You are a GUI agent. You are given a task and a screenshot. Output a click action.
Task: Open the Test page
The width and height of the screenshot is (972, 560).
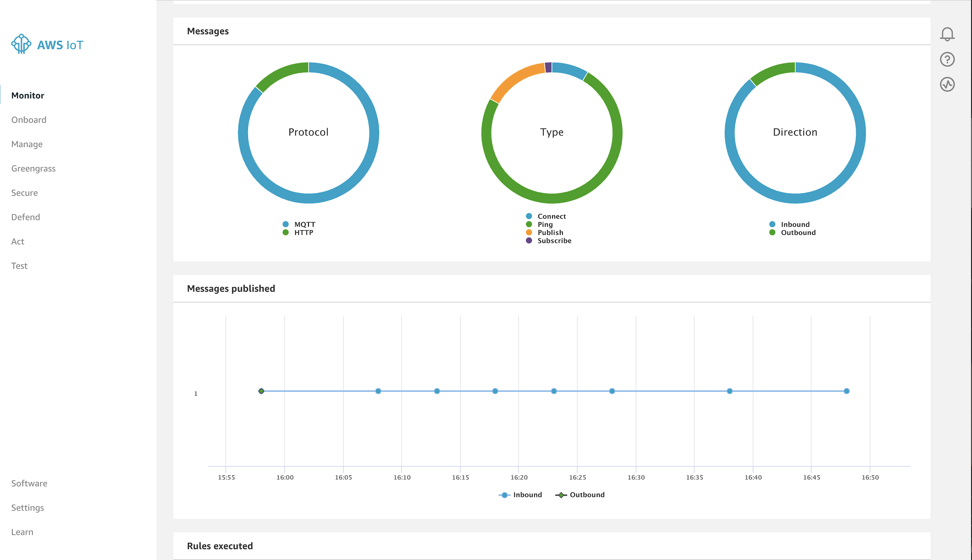click(x=19, y=266)
